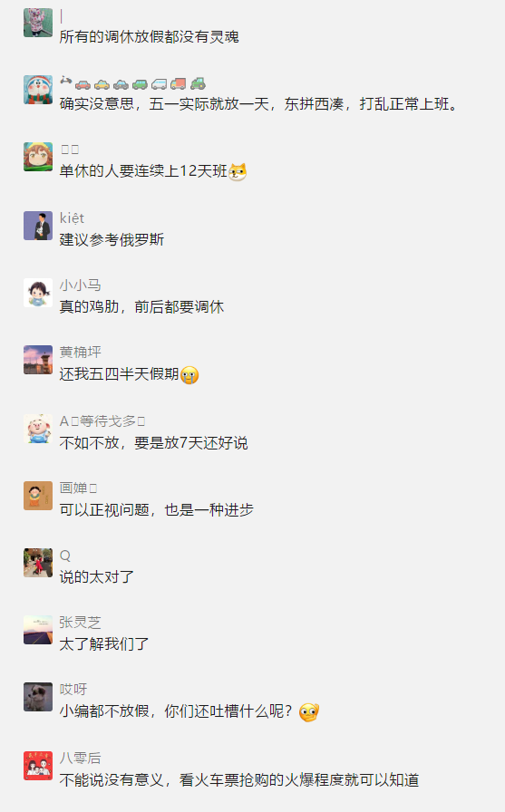
Task: Click the Doraemon avatar of the car-emoji commenter
Action: click(38, 90)
